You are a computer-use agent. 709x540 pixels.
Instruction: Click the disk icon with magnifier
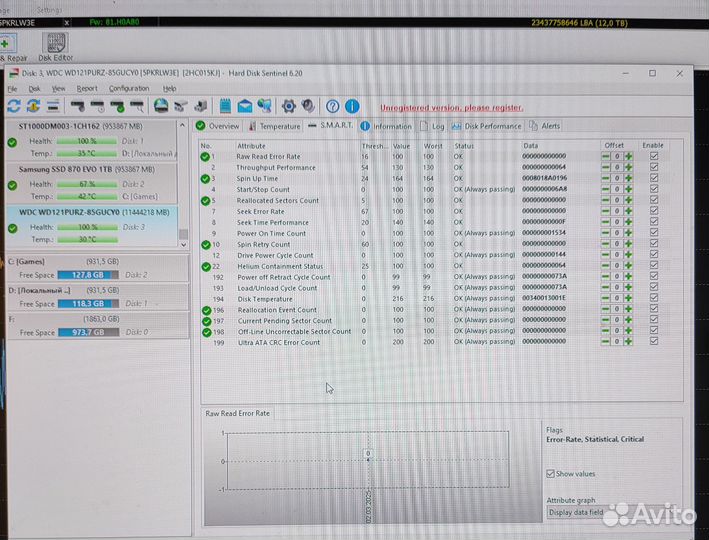(x=137, y=106)
